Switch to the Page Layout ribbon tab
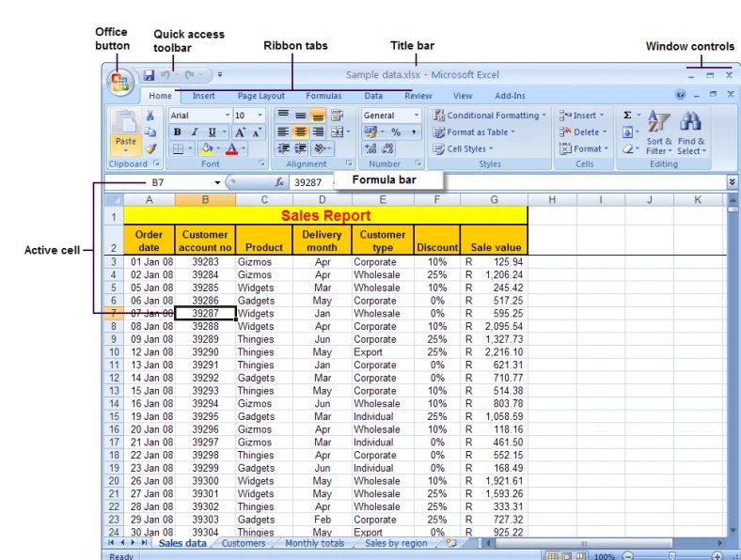The width and height of the screenshot is (741, 560). [260, 96]
